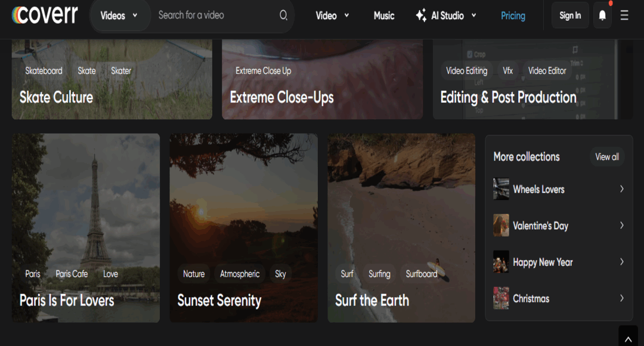Click the Happy New Year chevron

pos(621,262)
